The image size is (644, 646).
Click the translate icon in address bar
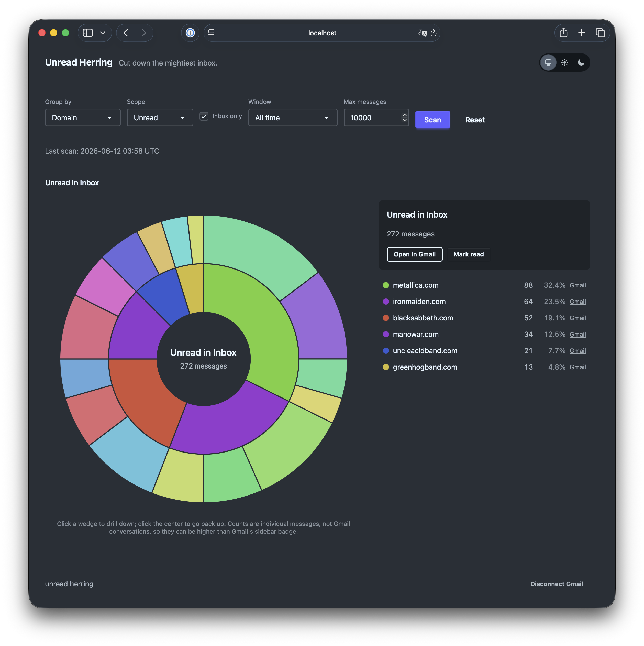422,33
